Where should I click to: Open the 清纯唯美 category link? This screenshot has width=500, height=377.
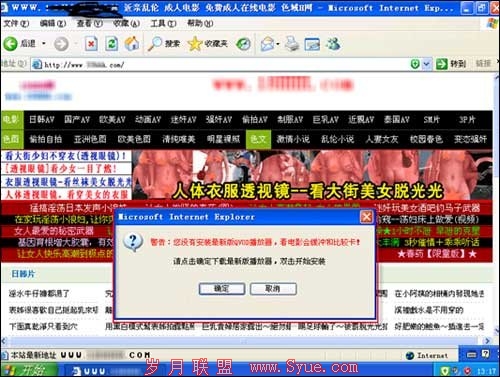pyautogui.click(x=178, y=139)
